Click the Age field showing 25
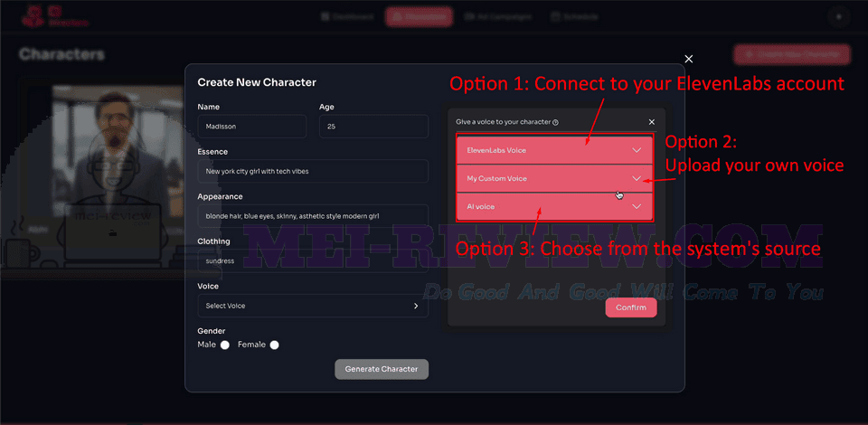Screen dimensions: 868x425 click(x=373, y=127)
